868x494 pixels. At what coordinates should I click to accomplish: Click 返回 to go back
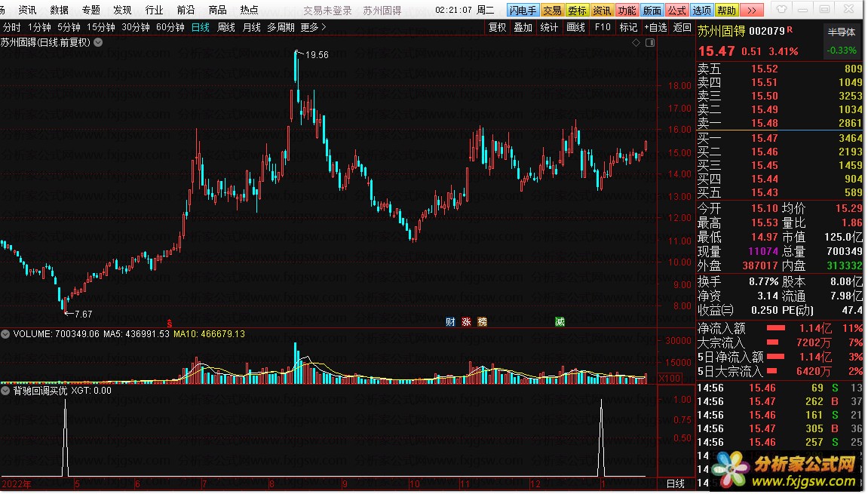click(x=682, y=27)
